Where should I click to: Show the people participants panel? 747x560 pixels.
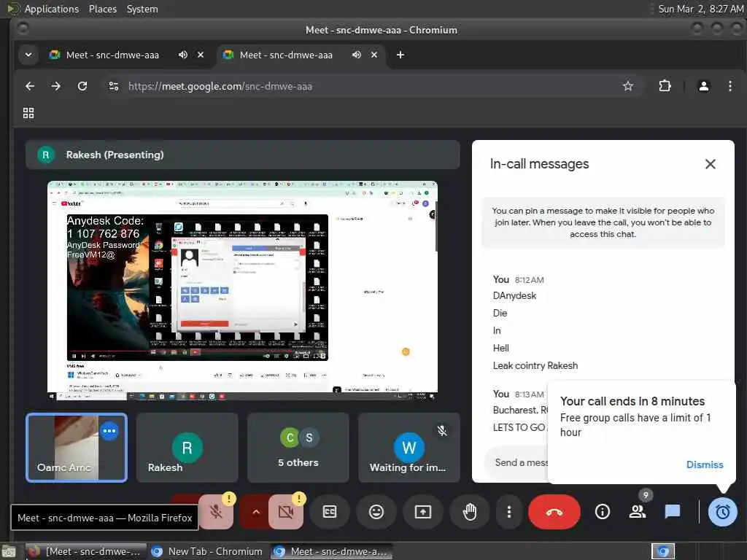point(638,512)
